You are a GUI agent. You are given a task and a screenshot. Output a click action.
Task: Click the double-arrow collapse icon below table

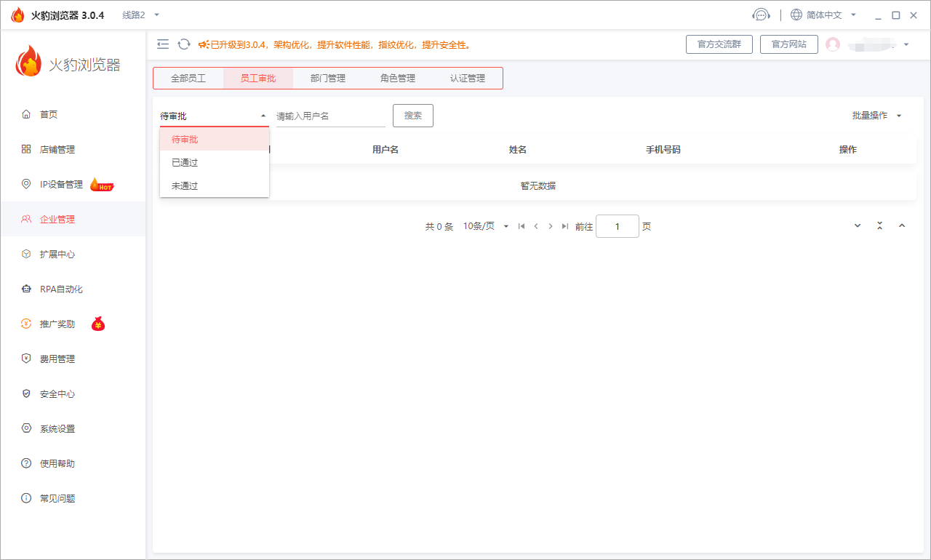[x=879, y=226]
